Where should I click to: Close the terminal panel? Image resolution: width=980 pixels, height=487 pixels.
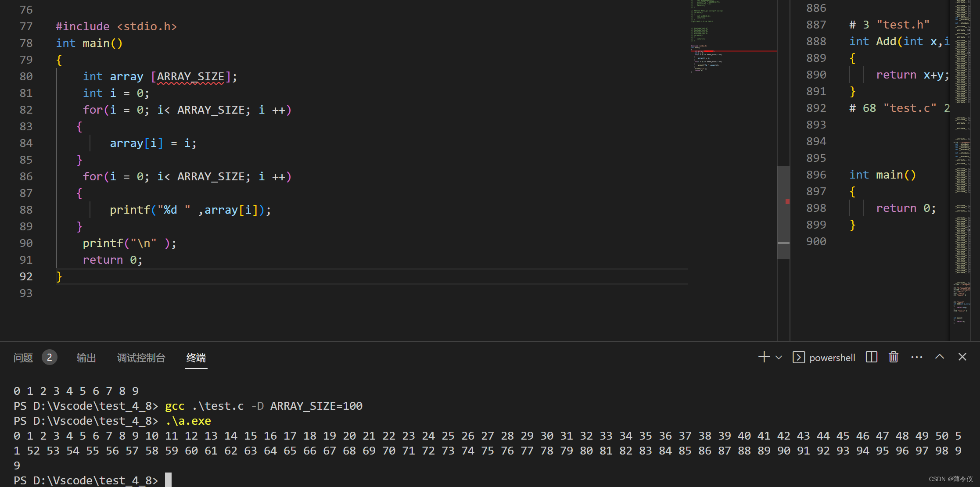point(962,357)
